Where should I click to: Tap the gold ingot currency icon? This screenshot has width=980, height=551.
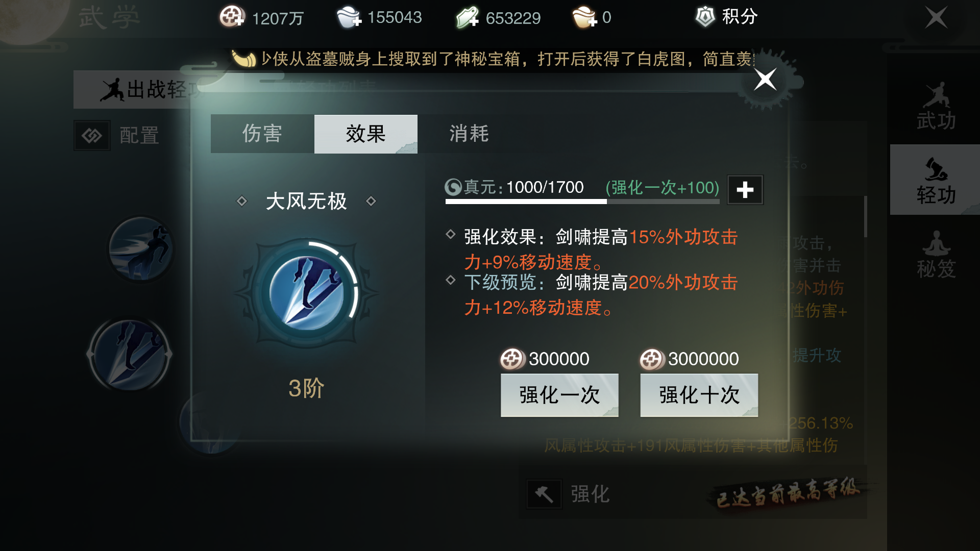pos(584,17)
